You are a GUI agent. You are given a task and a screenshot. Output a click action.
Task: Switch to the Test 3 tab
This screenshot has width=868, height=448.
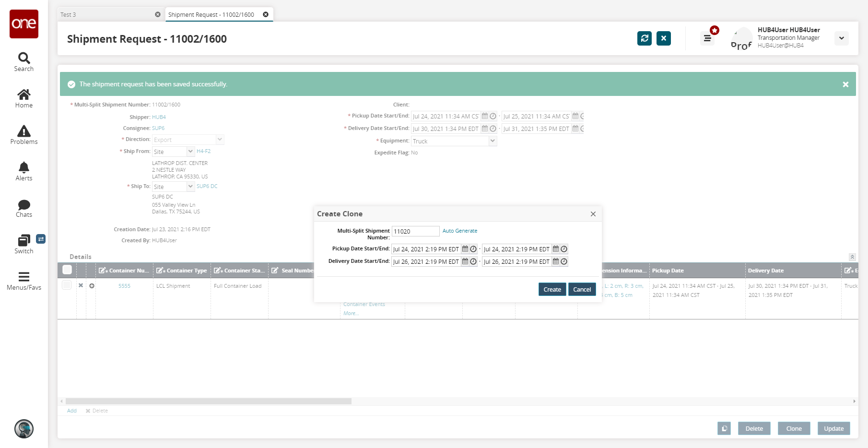[110, 14]
